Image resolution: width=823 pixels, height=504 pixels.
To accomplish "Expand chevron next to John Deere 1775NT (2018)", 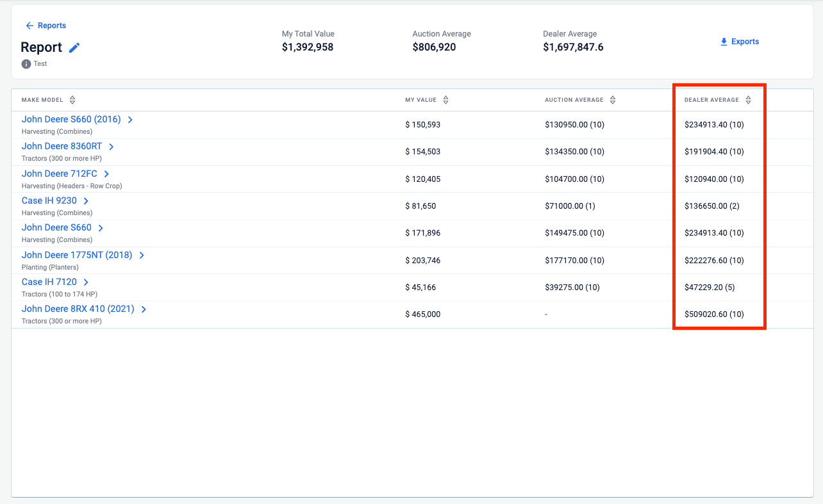I will pos(142,256).
